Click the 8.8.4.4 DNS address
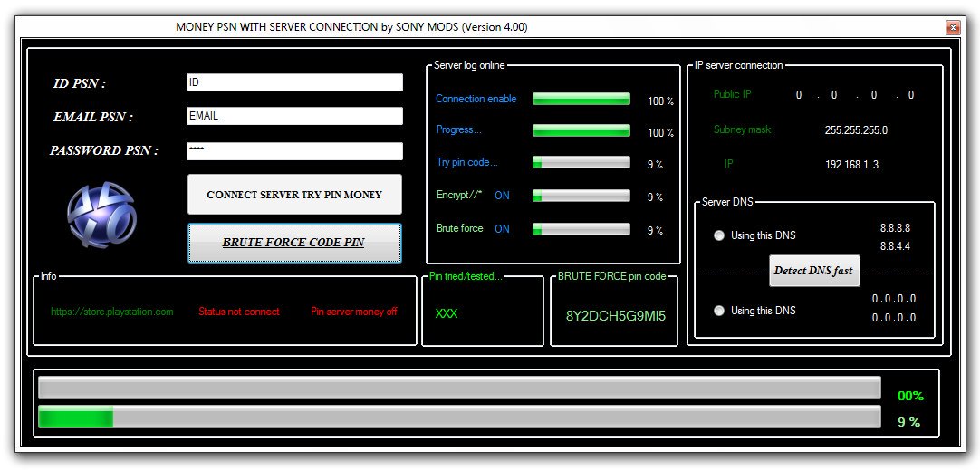This screenshot has height=470, width=980. [895, 246]
